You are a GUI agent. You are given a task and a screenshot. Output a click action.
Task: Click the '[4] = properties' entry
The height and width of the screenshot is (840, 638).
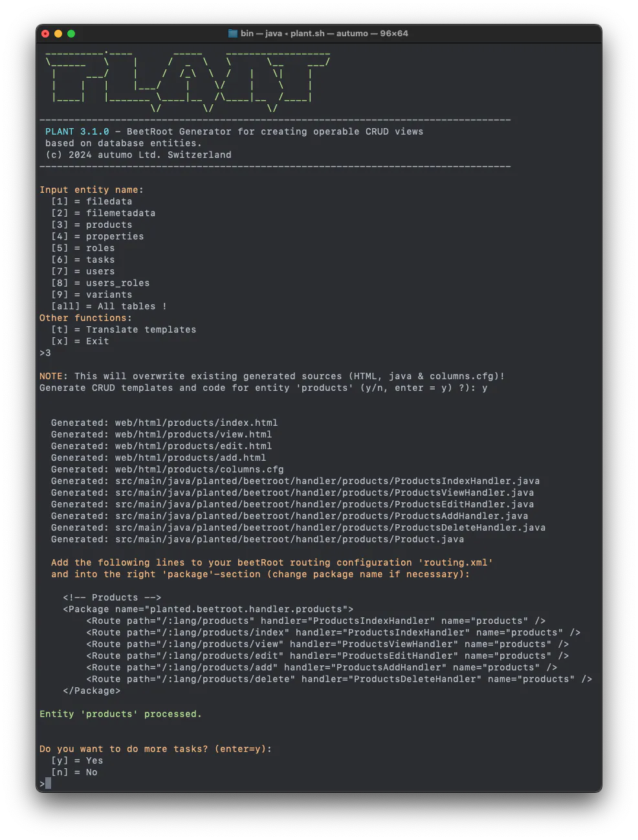click(97, 236)
